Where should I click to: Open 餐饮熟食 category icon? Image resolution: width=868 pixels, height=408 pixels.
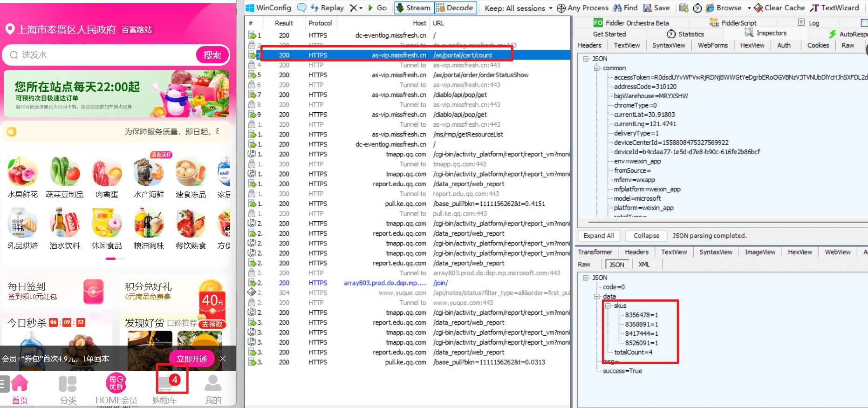191,223
